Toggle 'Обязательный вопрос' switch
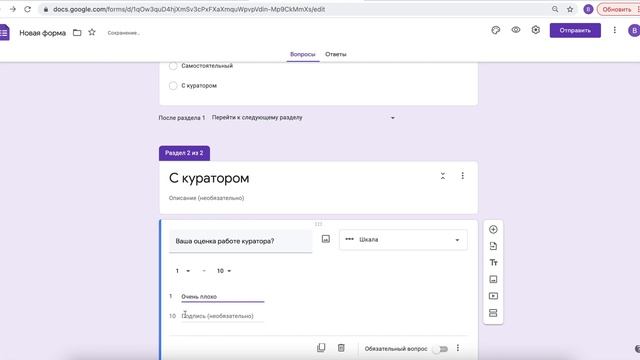The image size is (640, 360). tap(441, 349)
